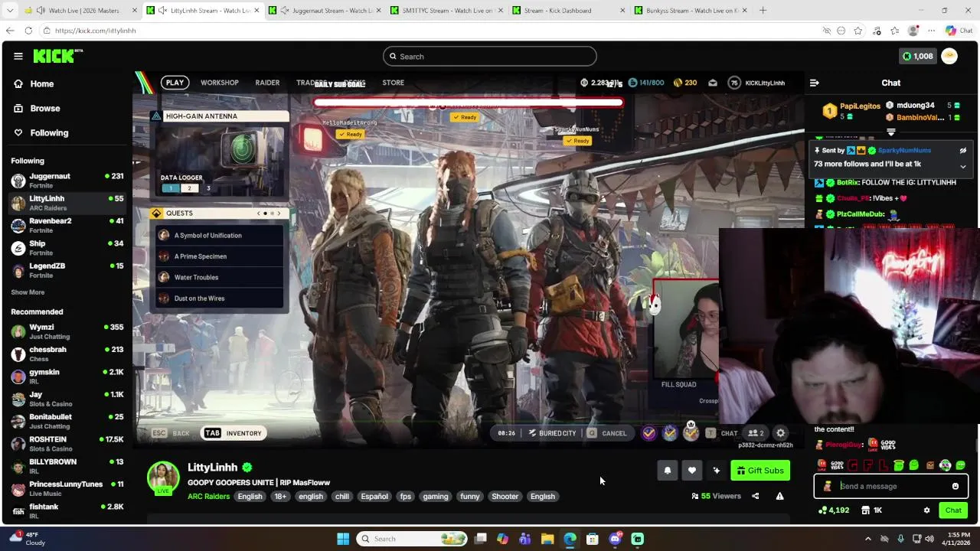The width and height of the screenshot is (980, 551).
Task: Click the Kick search field
Action: tap(490, 56)
